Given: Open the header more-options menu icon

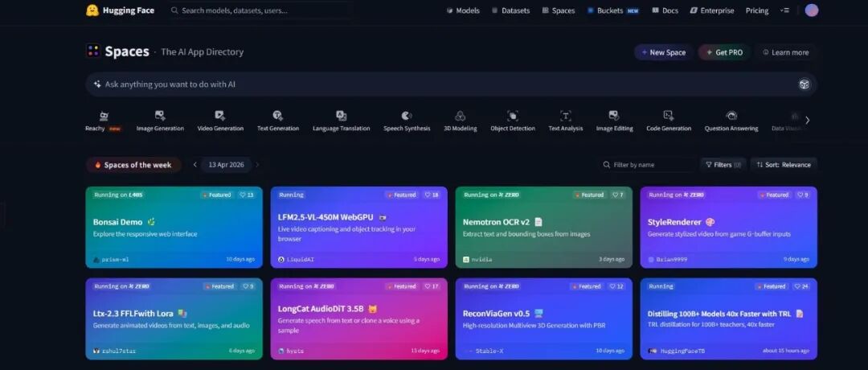Looking at the screenshot, I should coord(784,10).
